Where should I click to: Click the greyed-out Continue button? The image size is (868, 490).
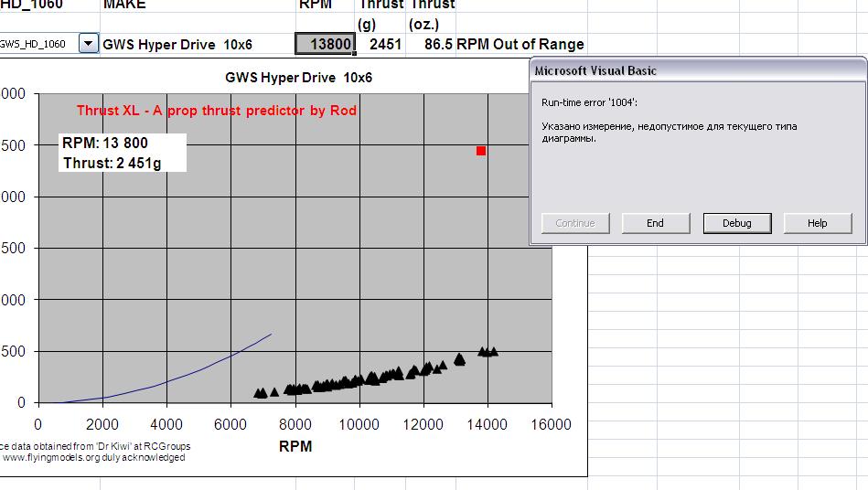coord(575,223)
